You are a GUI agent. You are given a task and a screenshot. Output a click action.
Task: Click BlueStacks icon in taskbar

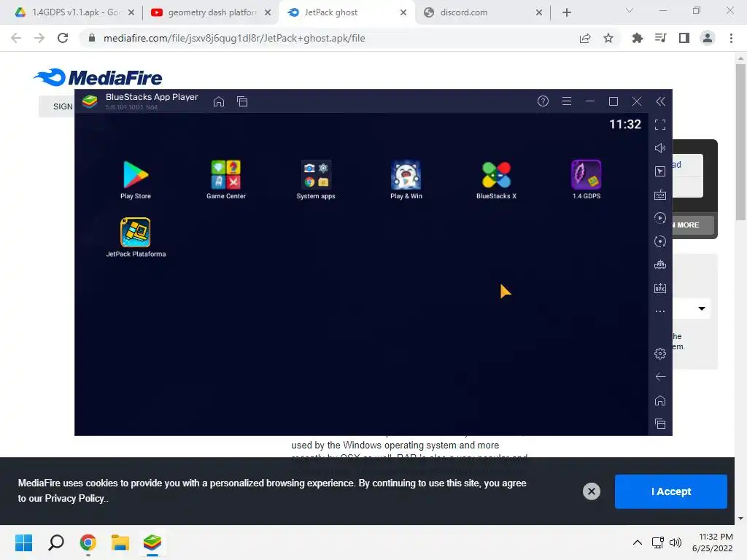[152, 542]
